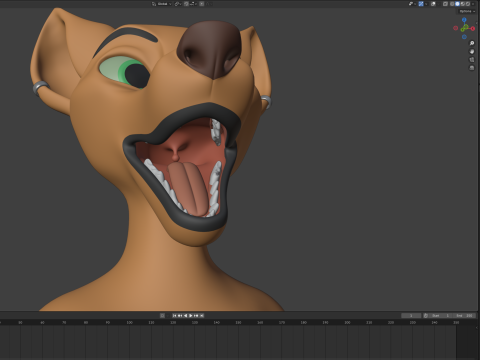Screen dimensions: 480x360
Task: Switch to solid viewport shading
Action: 457,4
